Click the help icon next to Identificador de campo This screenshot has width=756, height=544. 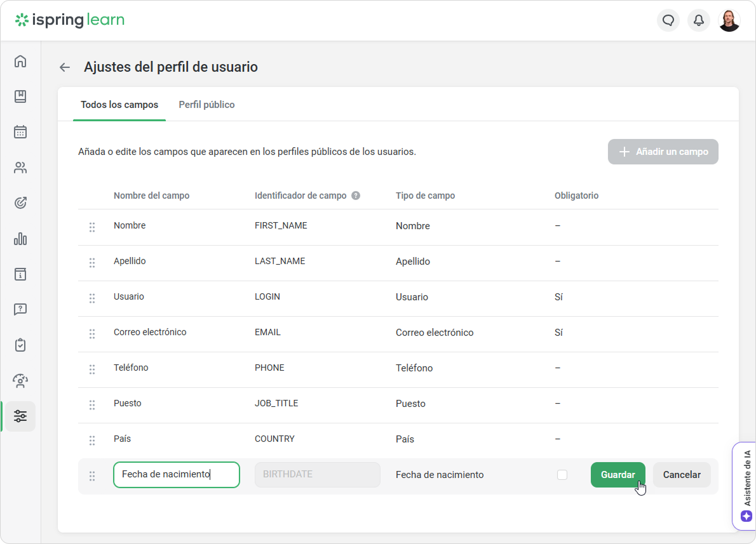click(x=356, y=196)
